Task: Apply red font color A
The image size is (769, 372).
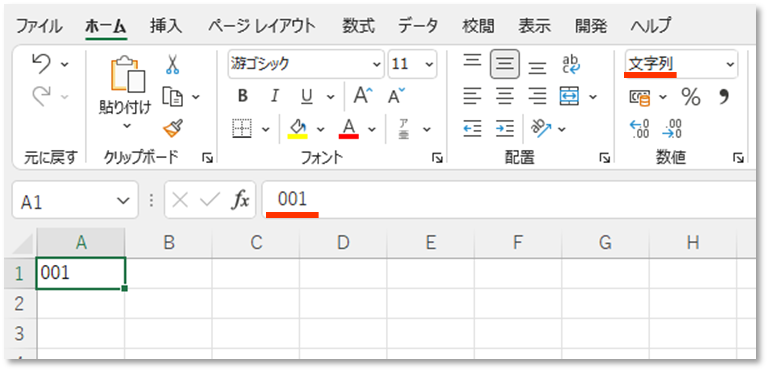Action: coord(349,129)
